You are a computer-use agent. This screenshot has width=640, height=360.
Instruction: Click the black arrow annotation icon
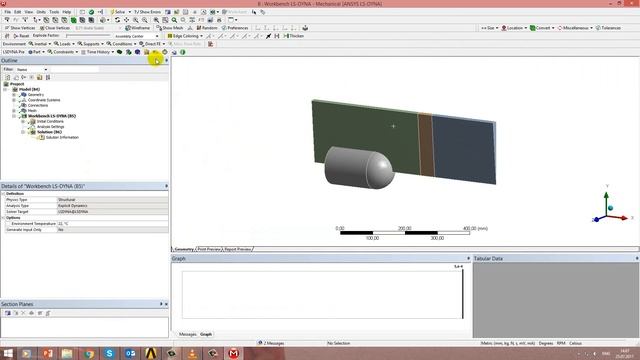[x=268, y=36]
